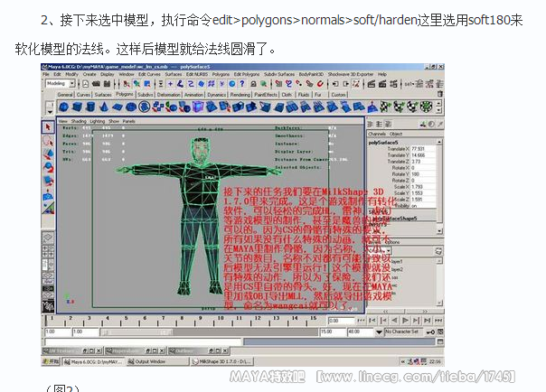Go to end of playback range
Viewport: 546px width, 392px height.
[x=438, y=321]
